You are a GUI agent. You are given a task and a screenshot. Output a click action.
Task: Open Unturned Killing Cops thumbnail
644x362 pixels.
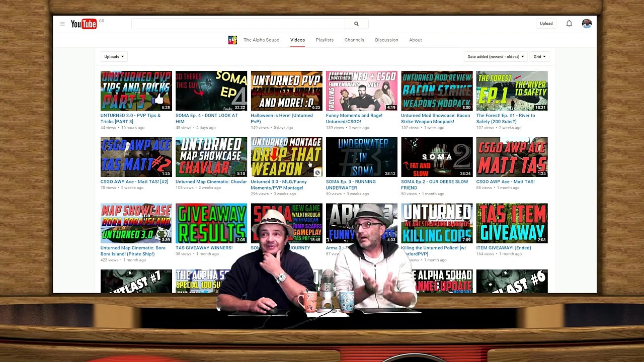tap(437, 223)
